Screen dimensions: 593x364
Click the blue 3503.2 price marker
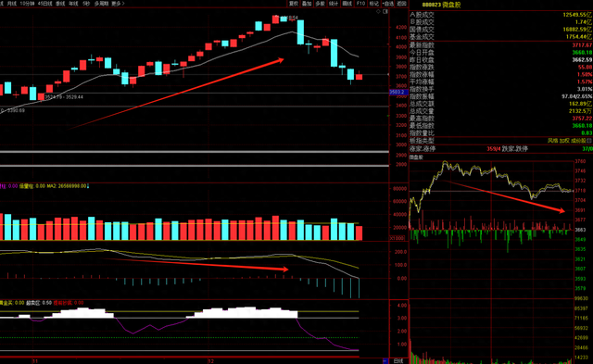coord(397,92)
